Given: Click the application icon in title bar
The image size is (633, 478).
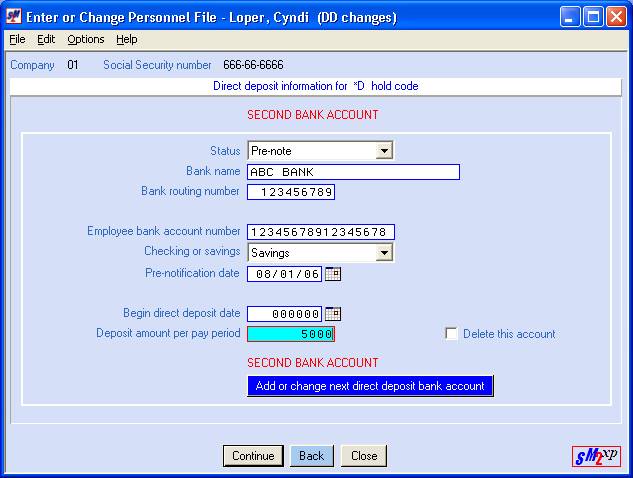Looking at the screenshot, I should click(14, 17).
